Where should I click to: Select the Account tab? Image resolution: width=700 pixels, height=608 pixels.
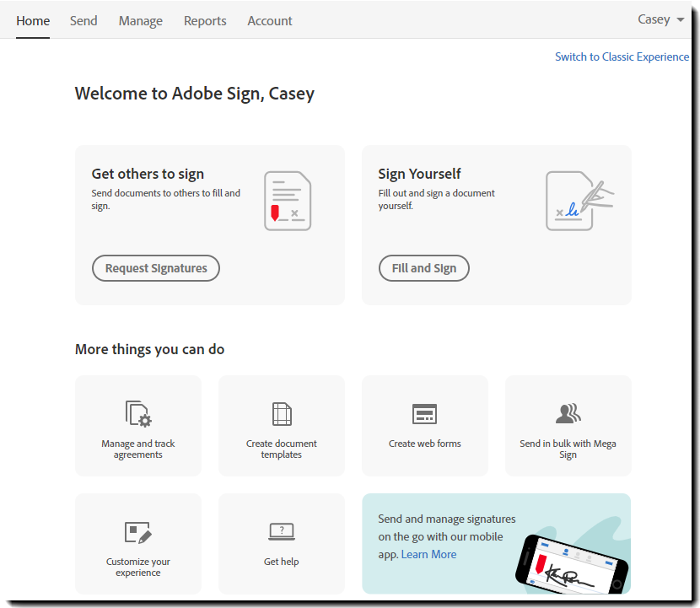tap(270, 21)
